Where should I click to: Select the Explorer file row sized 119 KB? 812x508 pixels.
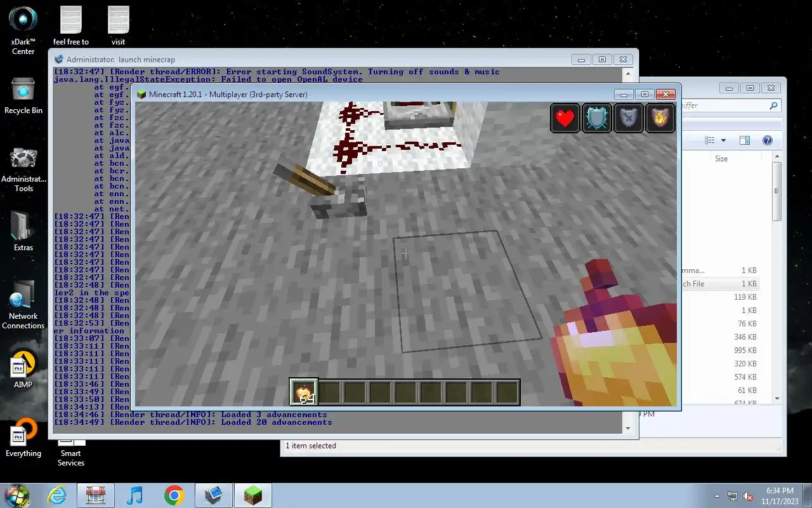click(x=719, y=297)
